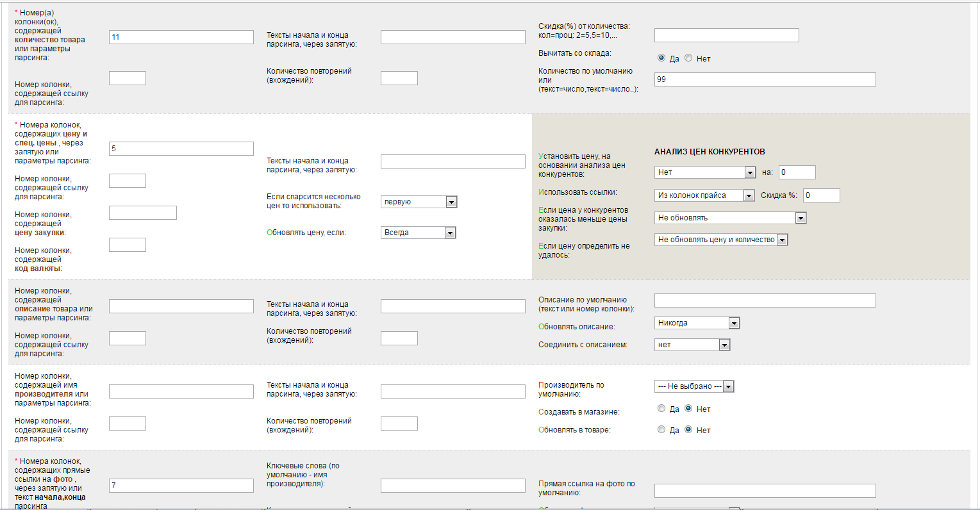Image resolution: width=980 pixels, height=510 pixels.
Task: Open the Обновлять описание 'Никогда' dropdown
Action: (x=697, y=323)
